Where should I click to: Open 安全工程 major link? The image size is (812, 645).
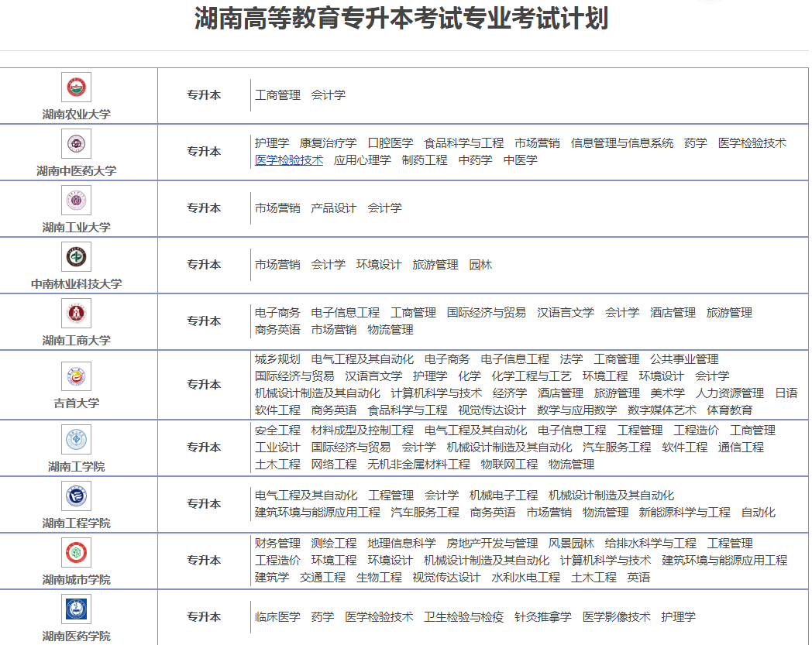[x=277, y=431]
